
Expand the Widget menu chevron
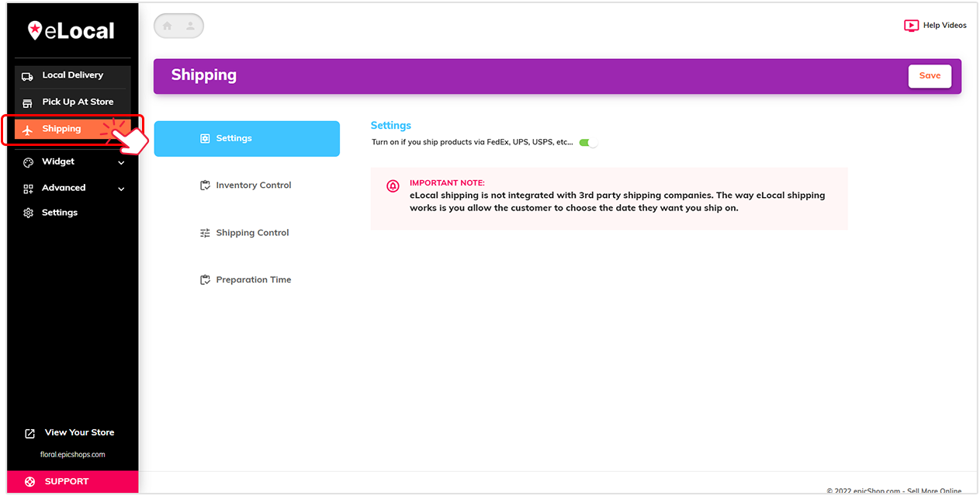click(121, 161)
